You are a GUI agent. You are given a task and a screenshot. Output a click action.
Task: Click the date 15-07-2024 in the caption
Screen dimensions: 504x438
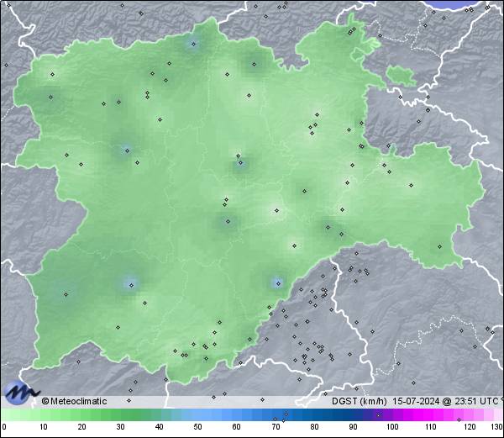[x=416, y=401]
